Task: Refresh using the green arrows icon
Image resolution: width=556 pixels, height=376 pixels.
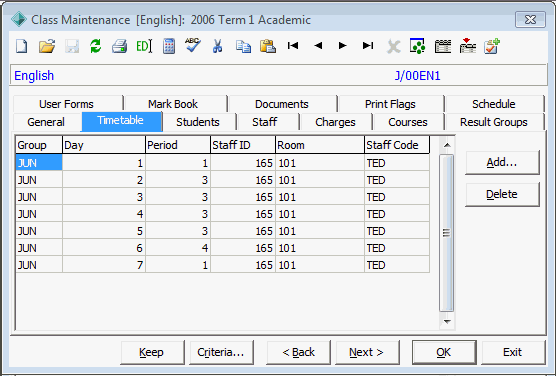Action: [x=95, y=46]
